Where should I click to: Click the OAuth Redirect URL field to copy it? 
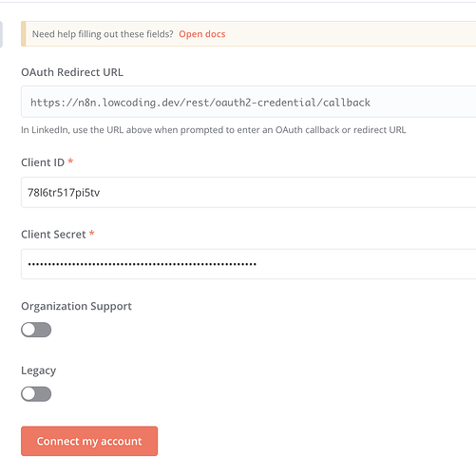coord(249,102)
